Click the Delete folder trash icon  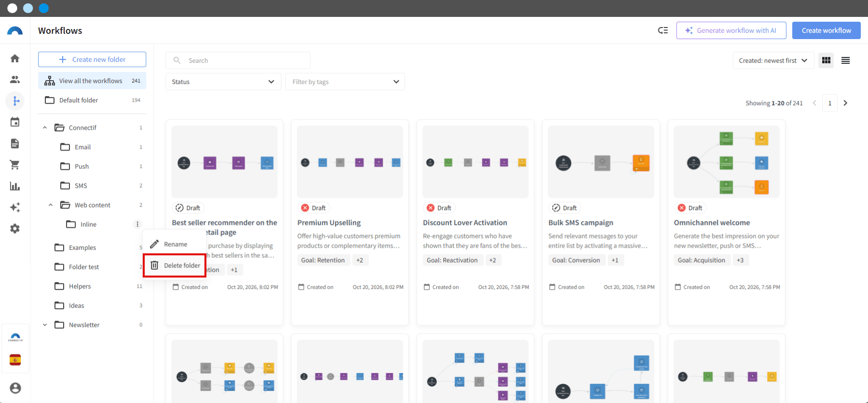coord(154,265)
